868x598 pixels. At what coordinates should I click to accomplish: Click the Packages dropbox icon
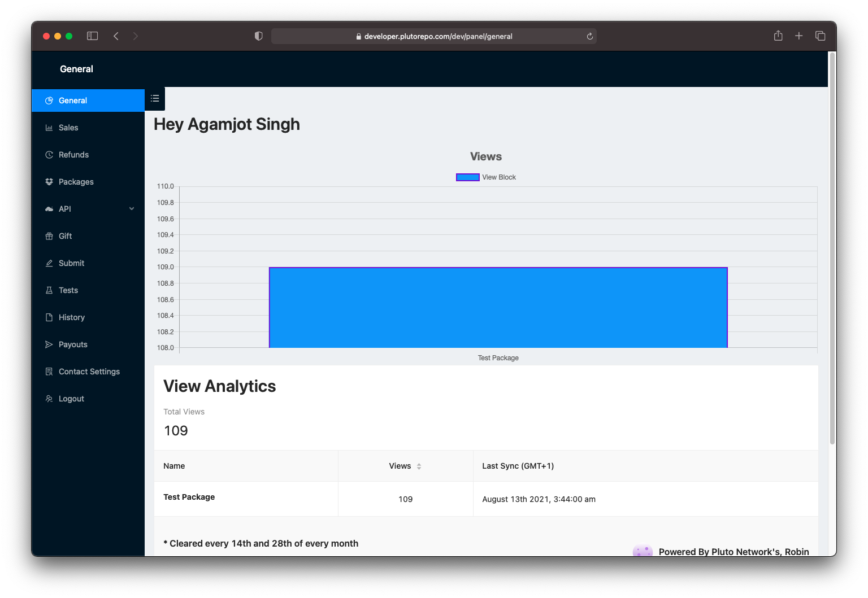[49, 182]
